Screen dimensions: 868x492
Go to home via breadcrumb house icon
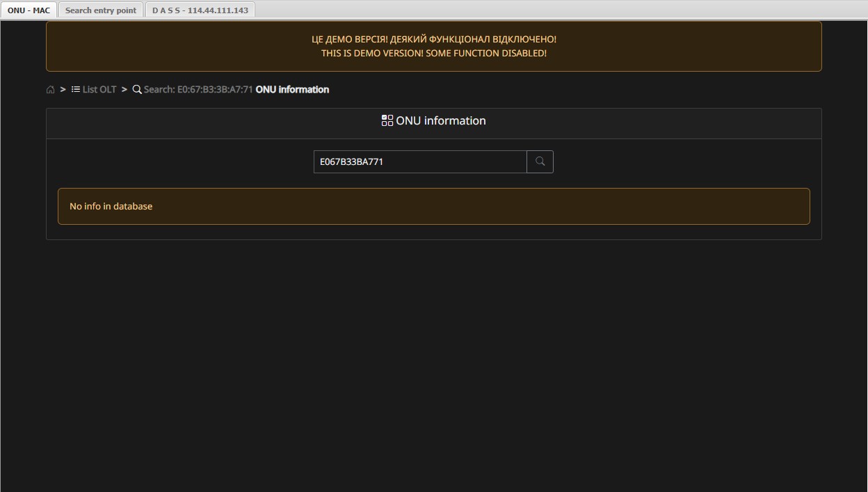[51, 90]
